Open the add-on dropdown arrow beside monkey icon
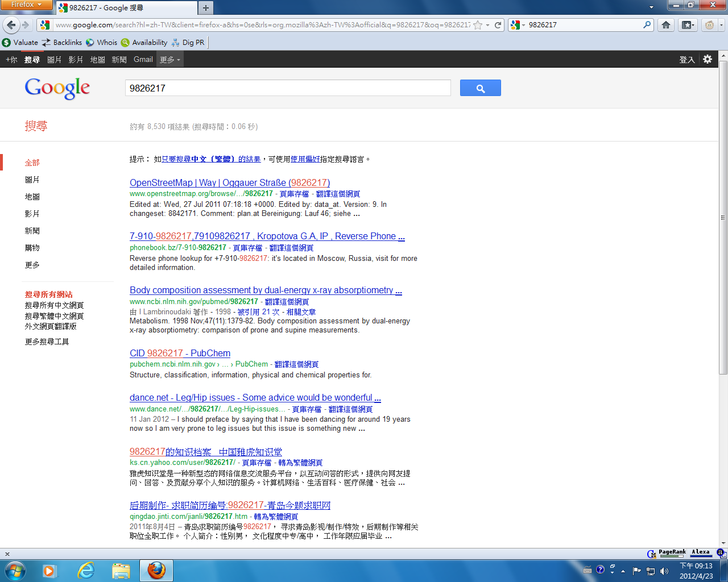Viewport: 728px width, 582px height. point(721,25)
